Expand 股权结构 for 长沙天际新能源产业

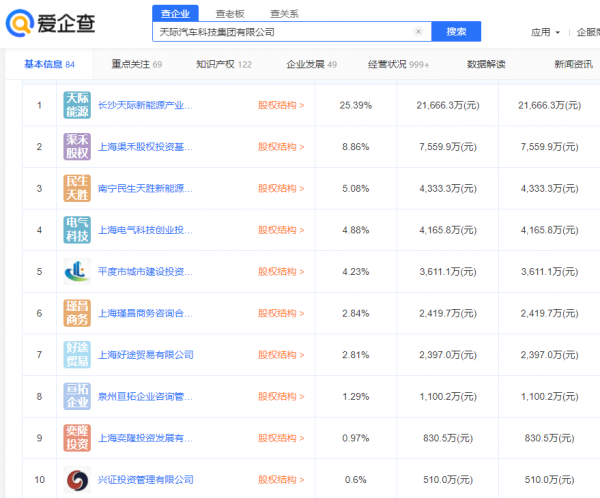(280, 104)
